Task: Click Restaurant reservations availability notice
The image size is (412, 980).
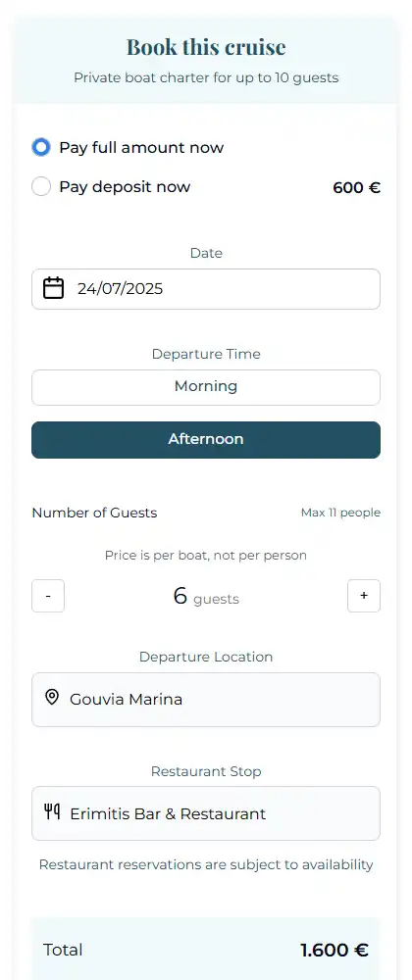Action: pos(206,865)
